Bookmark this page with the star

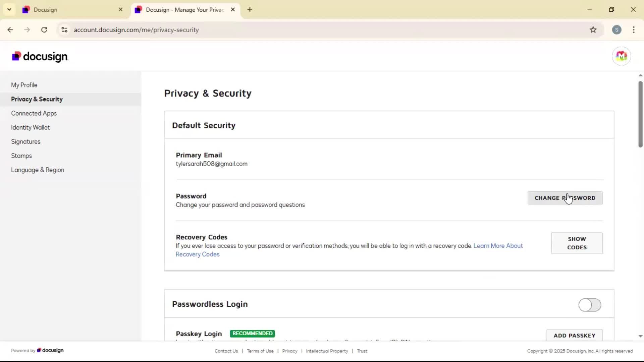point(593,30)
